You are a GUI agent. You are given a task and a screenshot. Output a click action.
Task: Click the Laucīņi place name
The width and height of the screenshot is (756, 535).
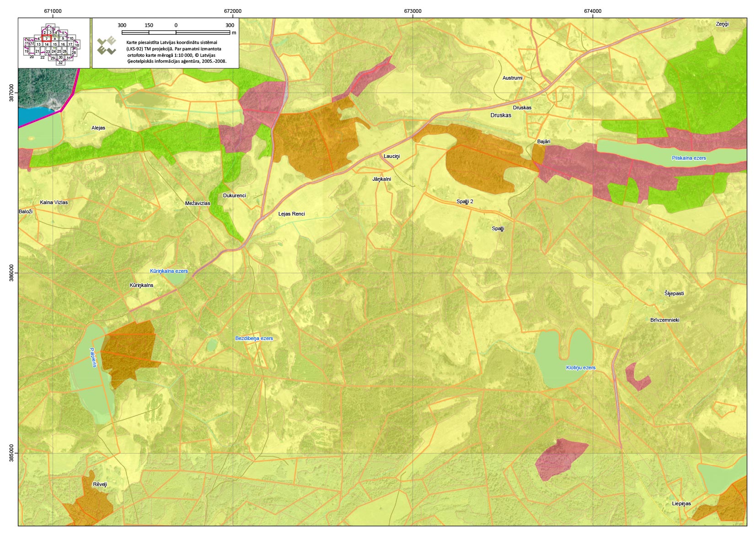[x=391, y=157]
